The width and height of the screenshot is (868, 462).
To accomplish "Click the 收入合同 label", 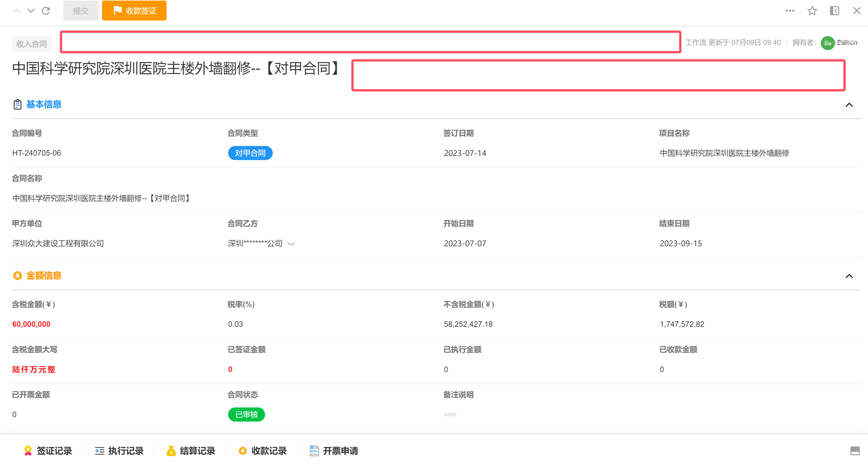I will point(31,43).
